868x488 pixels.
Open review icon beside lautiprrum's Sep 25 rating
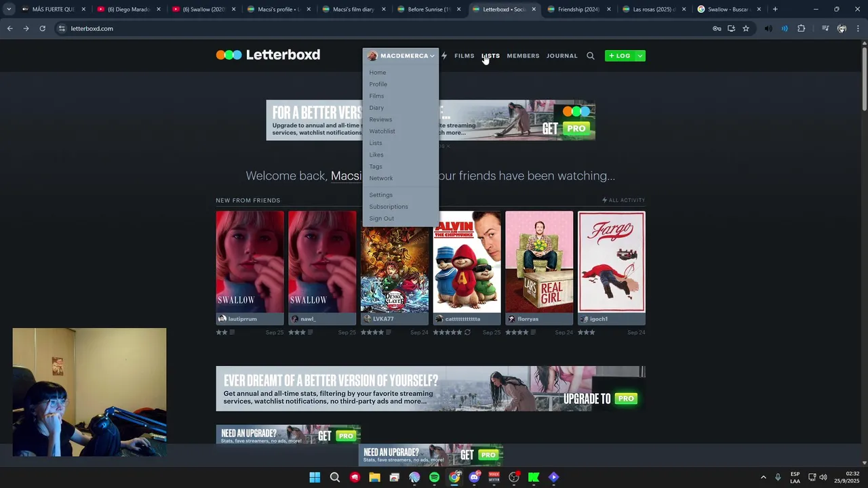pos(233,332)
